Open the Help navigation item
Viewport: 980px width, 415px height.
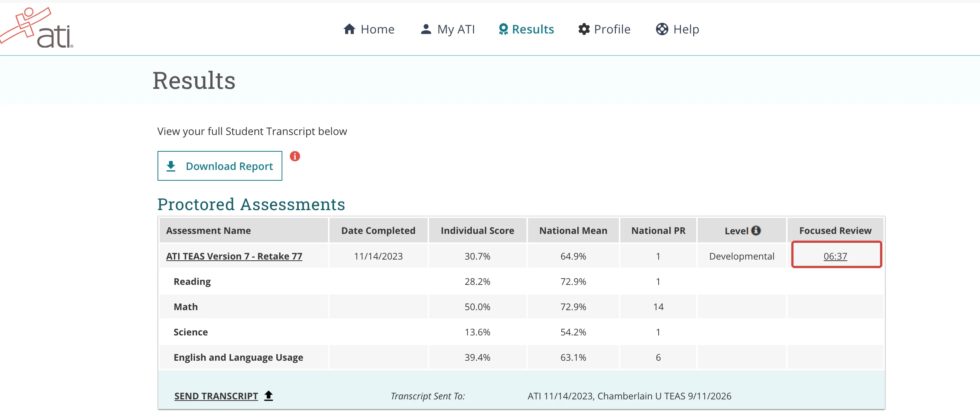pyautogui.click(x=677, y=29)
